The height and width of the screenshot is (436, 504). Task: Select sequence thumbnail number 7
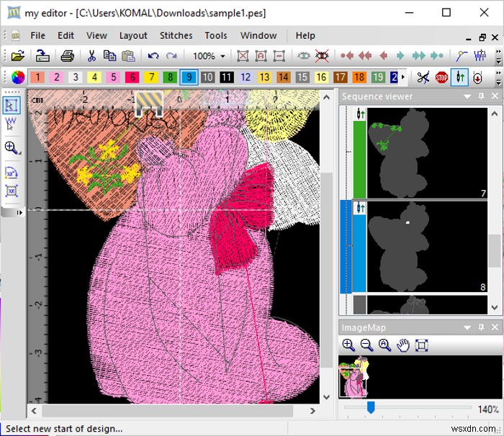[x=428, y=153]
